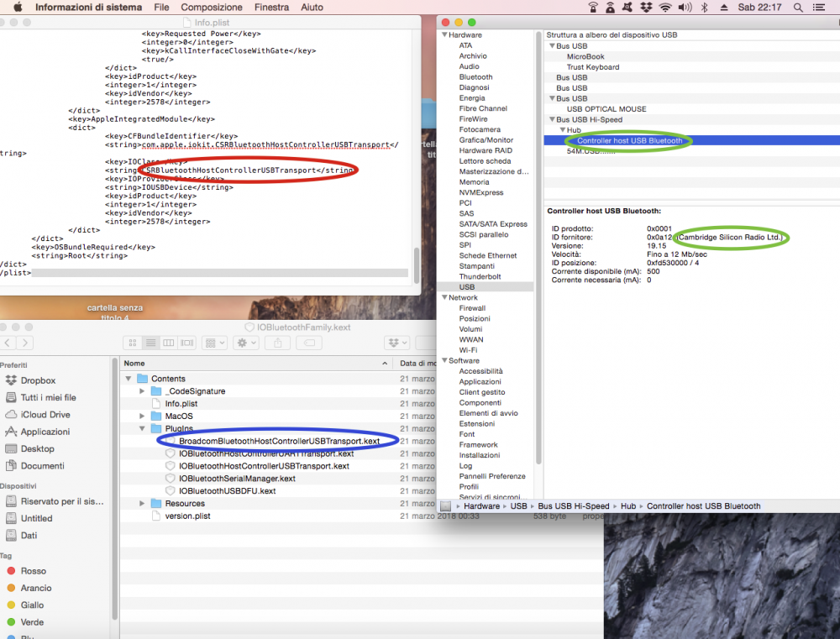This screenshot has width=840, height=639.
Task: Select USB OPTICAL MOUSE device
Action: [x=606, y=109]
